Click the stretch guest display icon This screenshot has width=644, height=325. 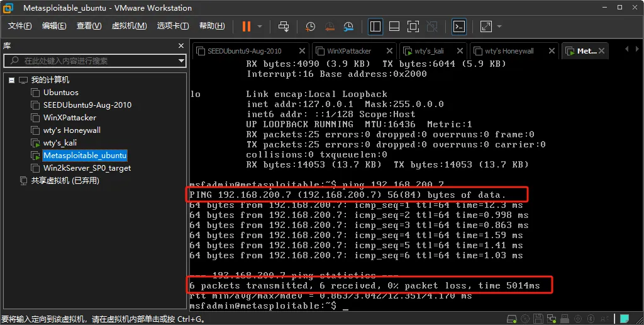(x=486, y=26)
